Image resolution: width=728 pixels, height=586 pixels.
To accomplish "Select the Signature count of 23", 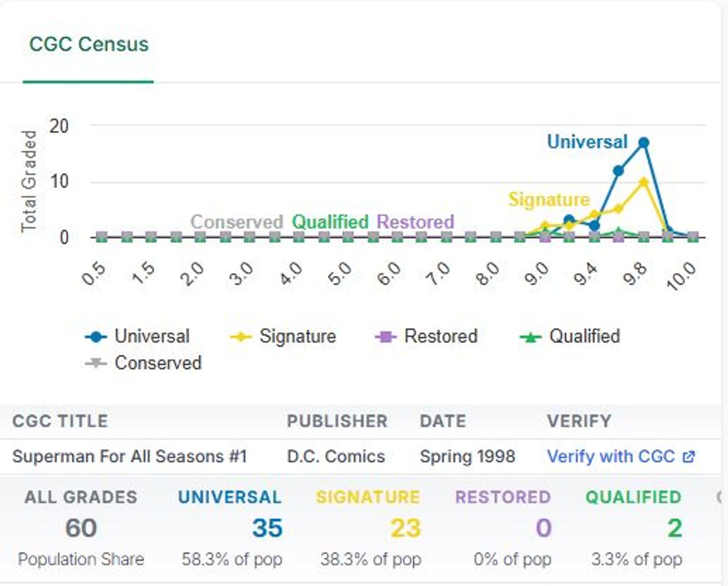I will (x=406, y=528).
